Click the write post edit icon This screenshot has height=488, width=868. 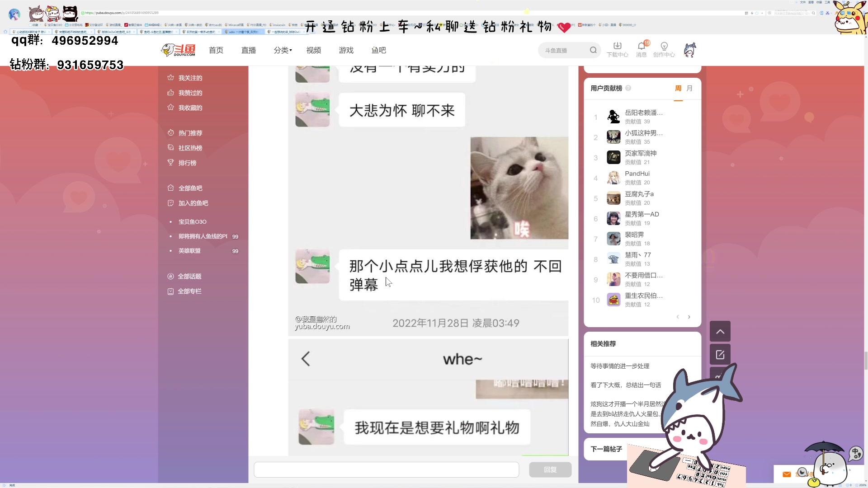(x=720, y=355)
